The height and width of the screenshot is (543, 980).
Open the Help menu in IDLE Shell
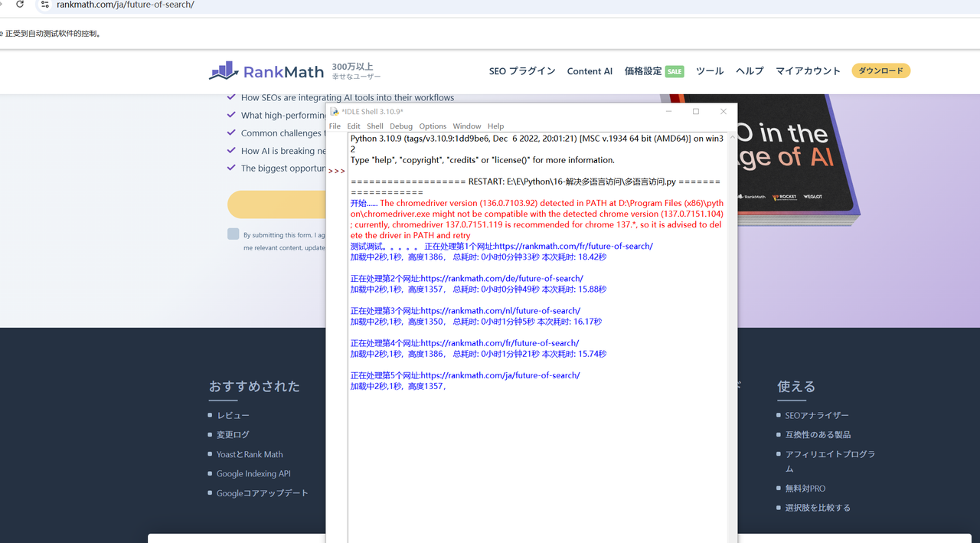point(495,126)
